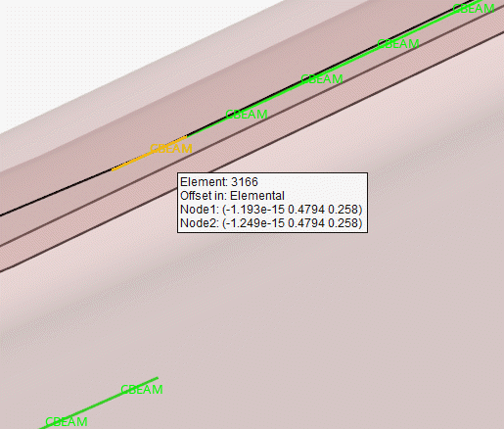
Task: Select the CBEAM label at the lower beam's upper end
Action: click(x=142, y=390)
